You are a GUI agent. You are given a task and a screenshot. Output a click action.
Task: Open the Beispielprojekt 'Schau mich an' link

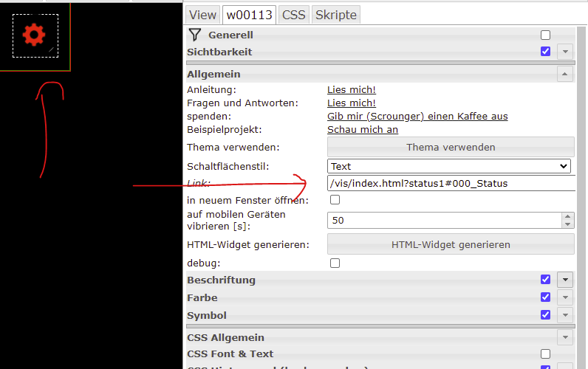pyautogui.click(x=363, y=130)
